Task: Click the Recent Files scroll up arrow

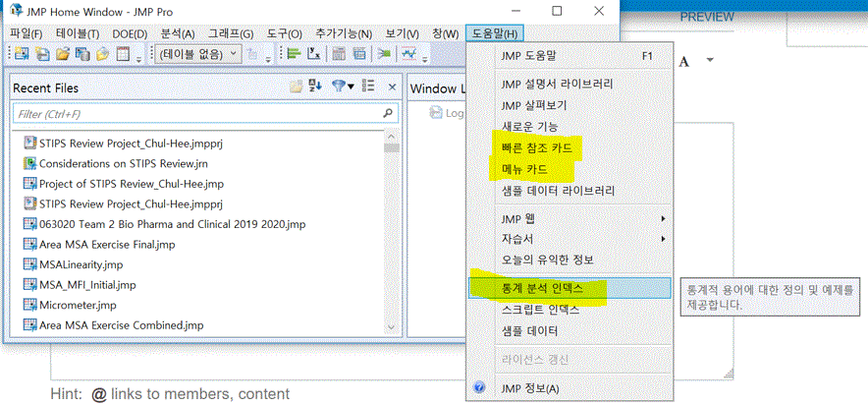Action: pyautogui.click(x=392, y=136)
